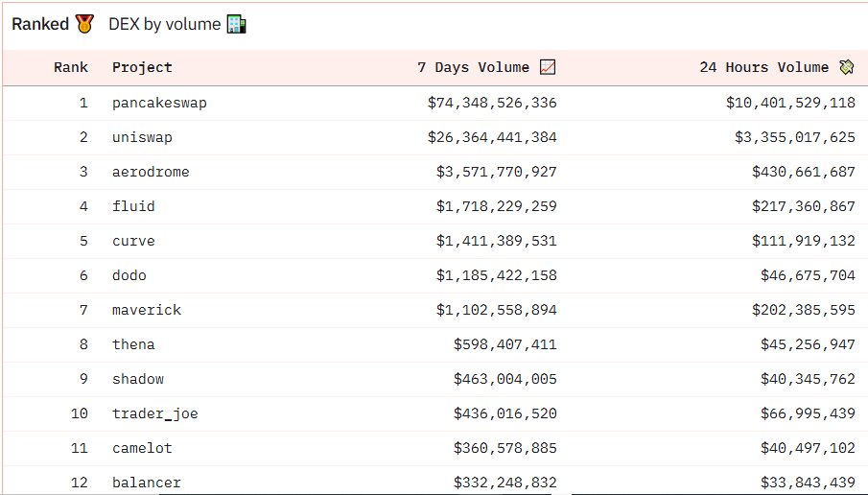Click the 7-day value $436,016,520
The height and width of the screenshot is (495, 868).
(x=505, y=413)
